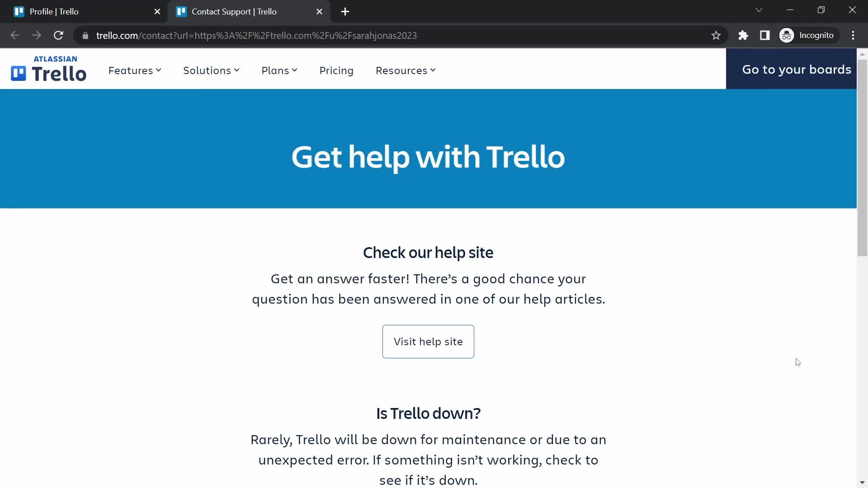
Task: Expand the Features dropdown menu
Action: [x=134, y=70]
